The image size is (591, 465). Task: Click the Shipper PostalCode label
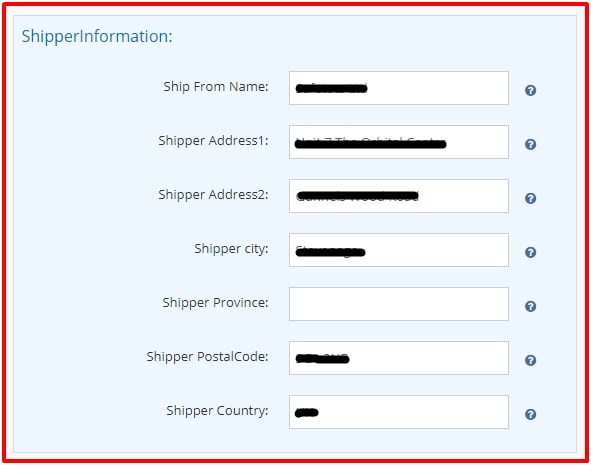[x=207, y=356]
